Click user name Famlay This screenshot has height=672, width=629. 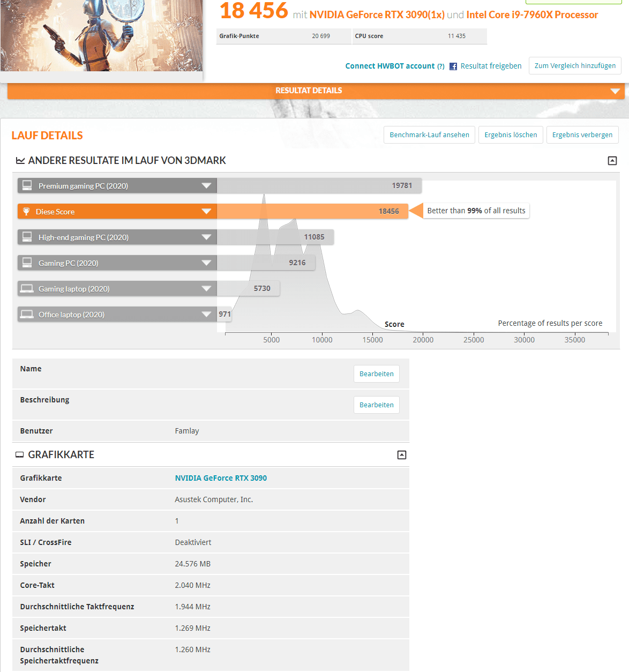pyautogui.click(x=187, y=431)
